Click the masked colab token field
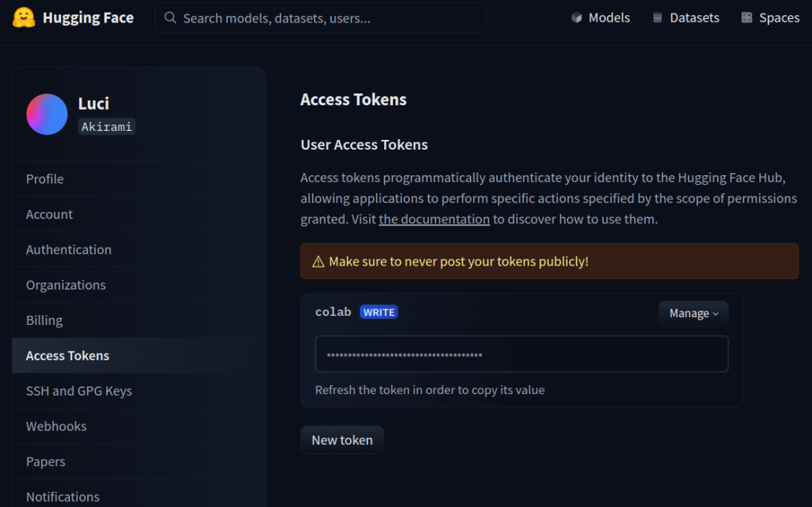The image size is (812, 507). click(x=521, y=354)
